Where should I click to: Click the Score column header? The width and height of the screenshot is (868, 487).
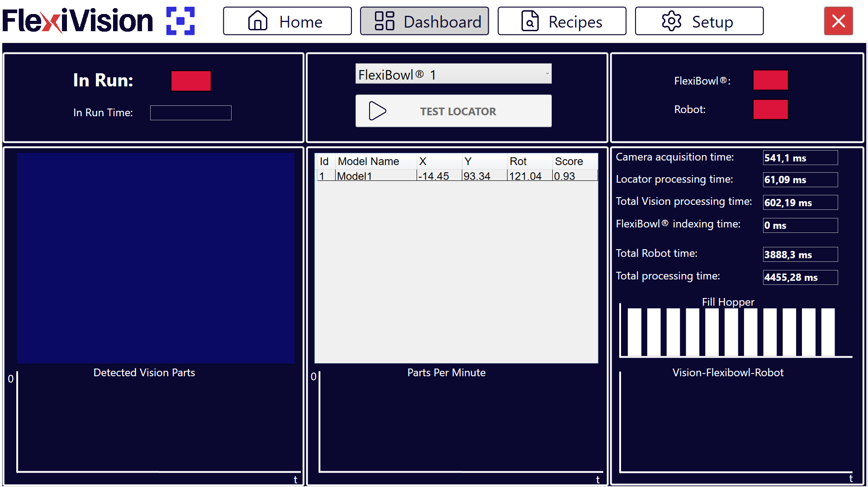click(x=575, y=161)
